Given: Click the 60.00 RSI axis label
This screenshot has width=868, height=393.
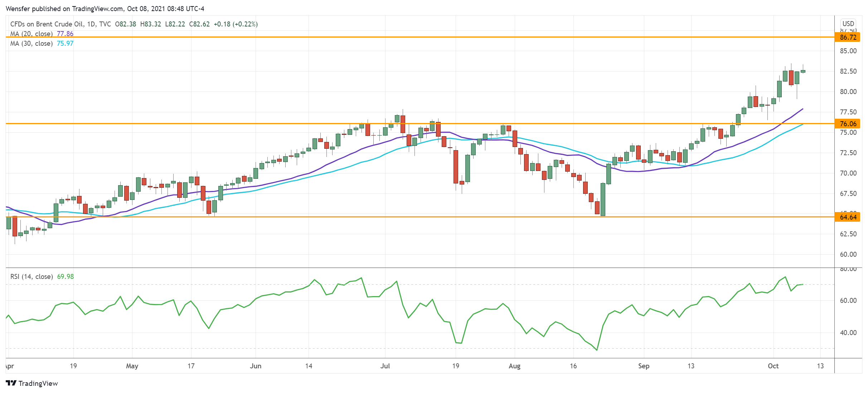Looking at the screenshot, I should 848,300.
